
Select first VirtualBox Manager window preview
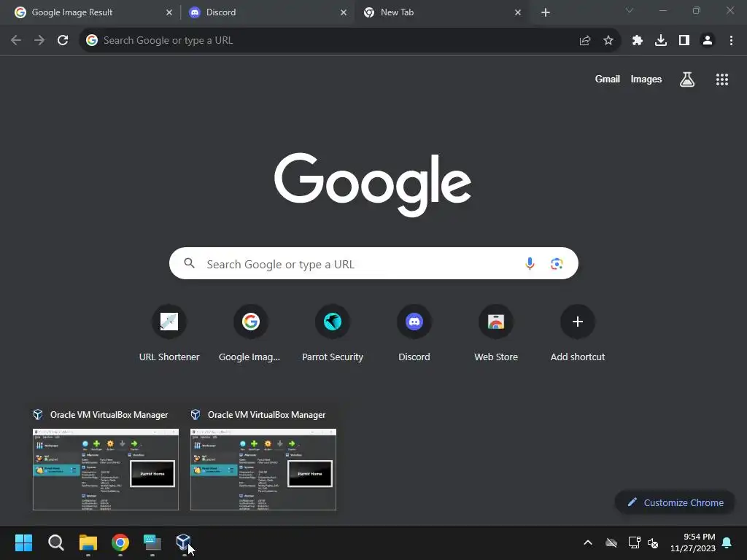pyautogui.click(x=105, y=460)
